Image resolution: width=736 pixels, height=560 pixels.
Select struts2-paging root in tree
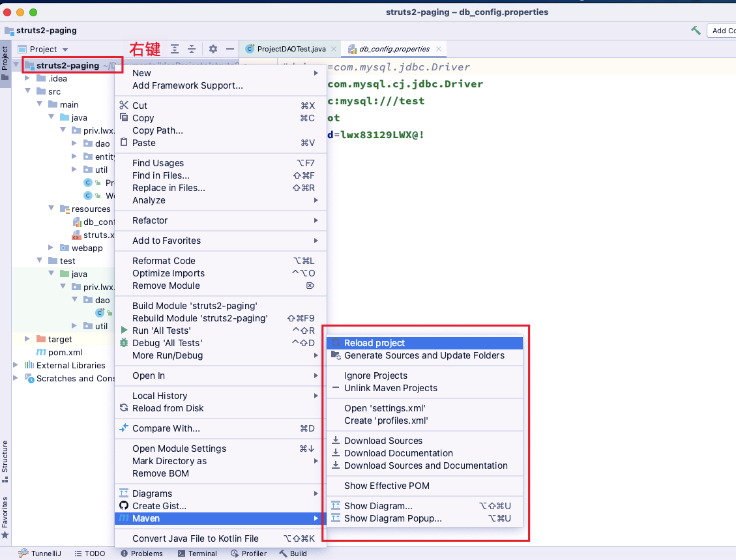(68, 65)
